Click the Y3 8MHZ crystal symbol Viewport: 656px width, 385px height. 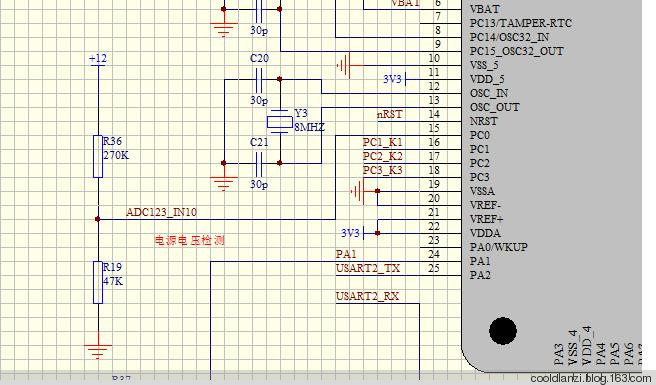click(x=279, y=122)
